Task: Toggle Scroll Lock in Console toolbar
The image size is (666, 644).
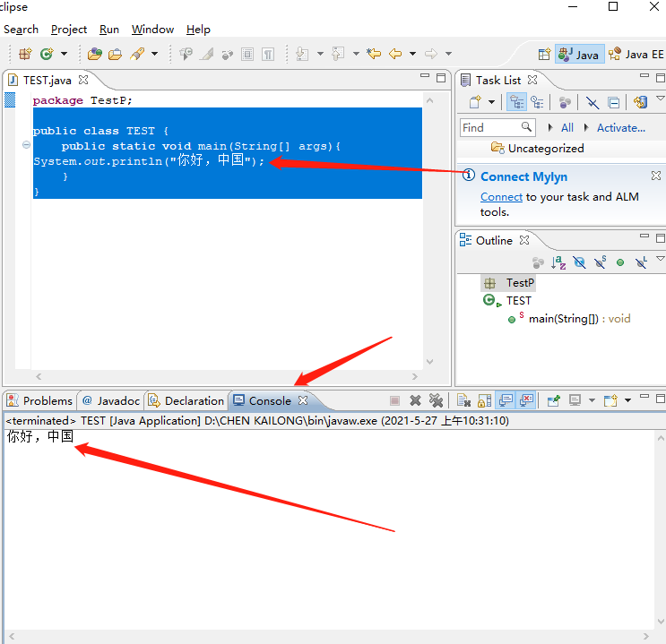Action: [483, 400]
